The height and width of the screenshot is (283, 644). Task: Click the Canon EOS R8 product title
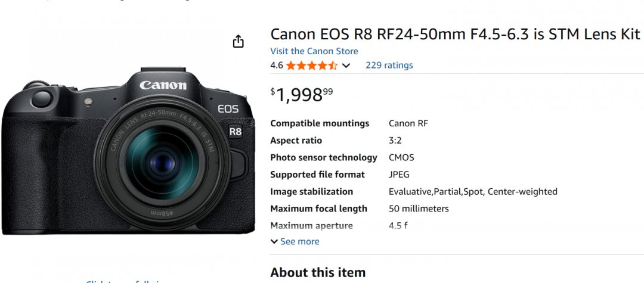[x=455, y=34]
